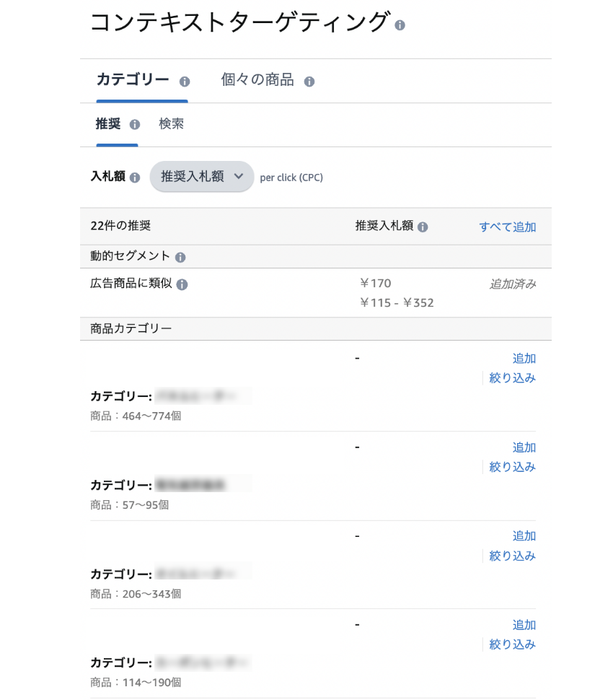Refine the category with 464〜774 products
613x700 pixels.
click(x=512, y=378)
